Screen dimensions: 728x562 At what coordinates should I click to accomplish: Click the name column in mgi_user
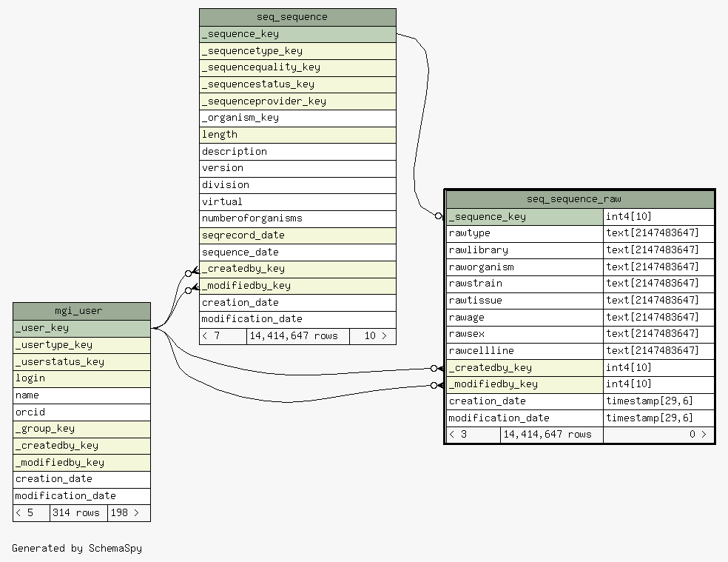pos(81,395)
